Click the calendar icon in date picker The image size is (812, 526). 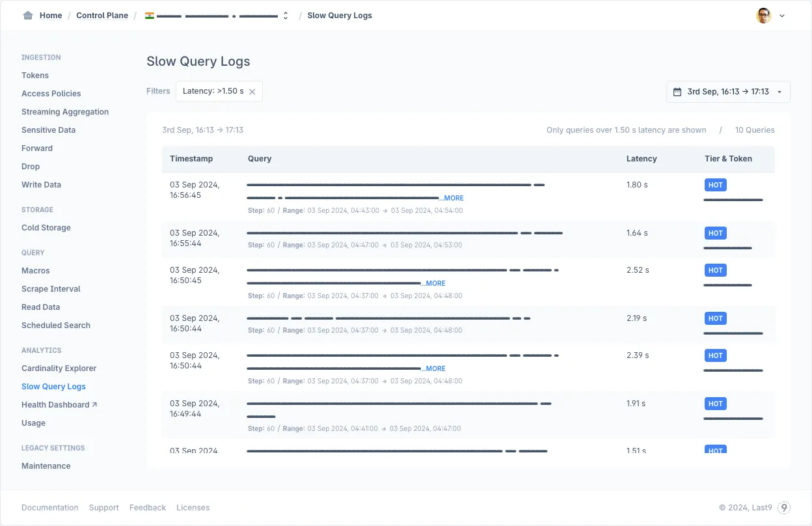pos(677,92)
